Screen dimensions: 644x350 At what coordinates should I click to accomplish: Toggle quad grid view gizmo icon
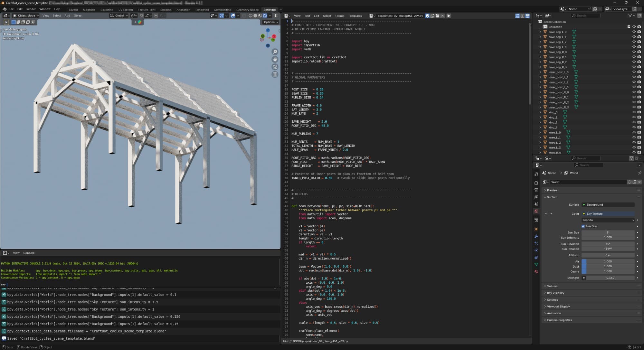(x=275, y=74)
